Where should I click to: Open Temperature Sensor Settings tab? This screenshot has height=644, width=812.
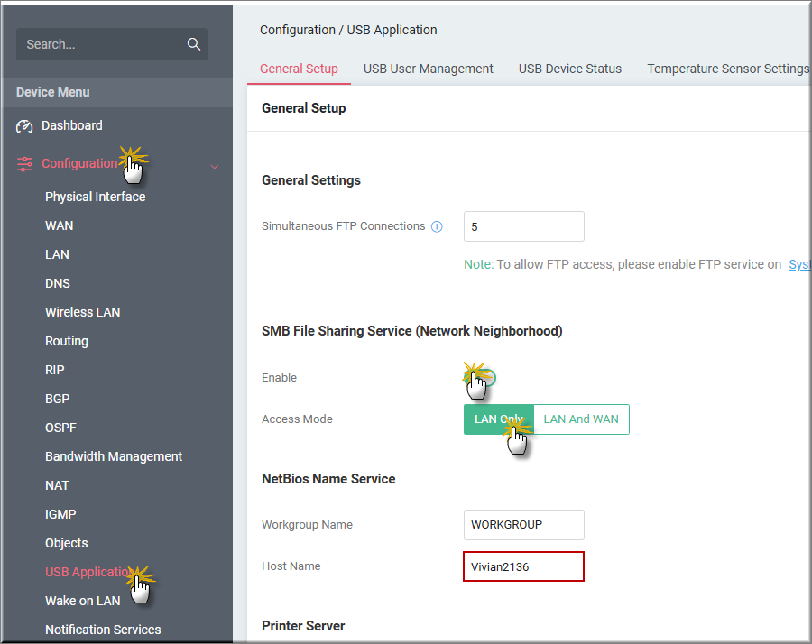pos(727,69)
